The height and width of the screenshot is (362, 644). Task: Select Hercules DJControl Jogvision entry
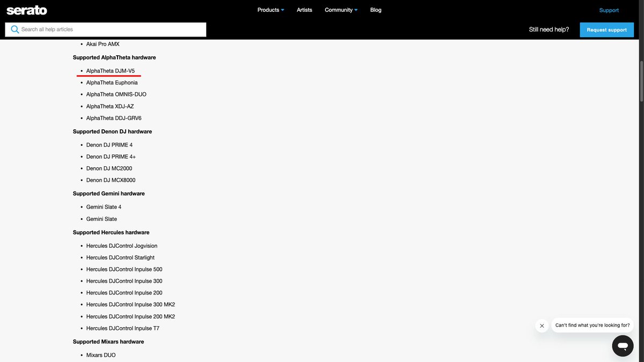pos(122,246)
